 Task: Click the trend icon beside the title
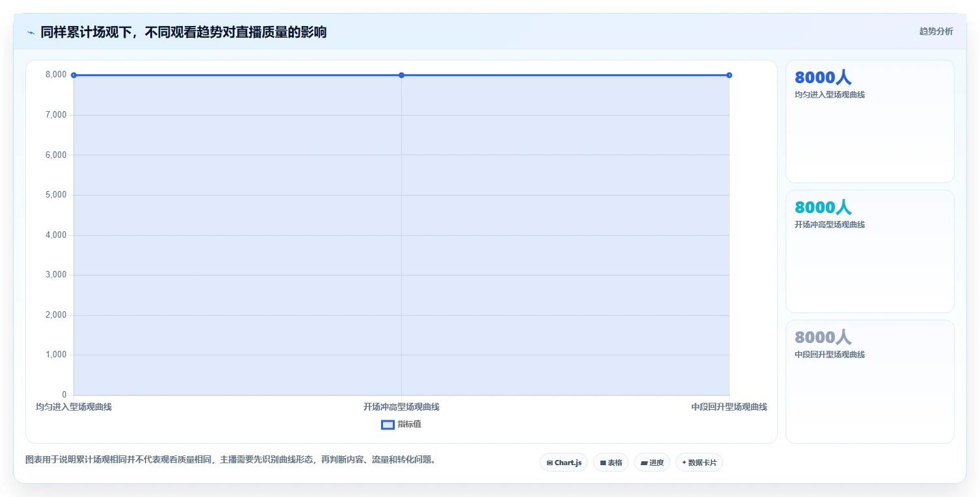click(x=31, y=32)
